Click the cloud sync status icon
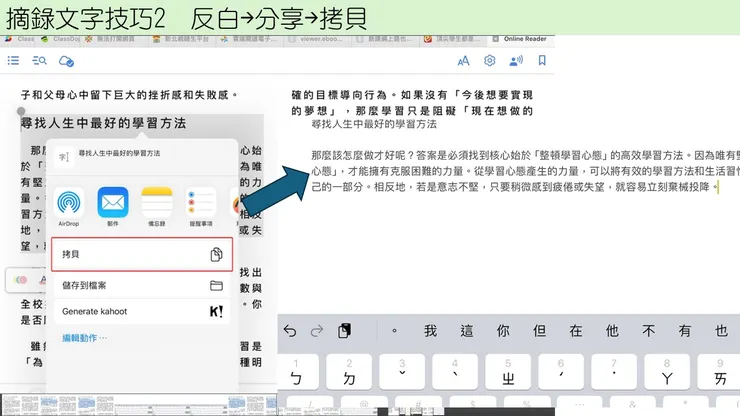 [66, 61]
